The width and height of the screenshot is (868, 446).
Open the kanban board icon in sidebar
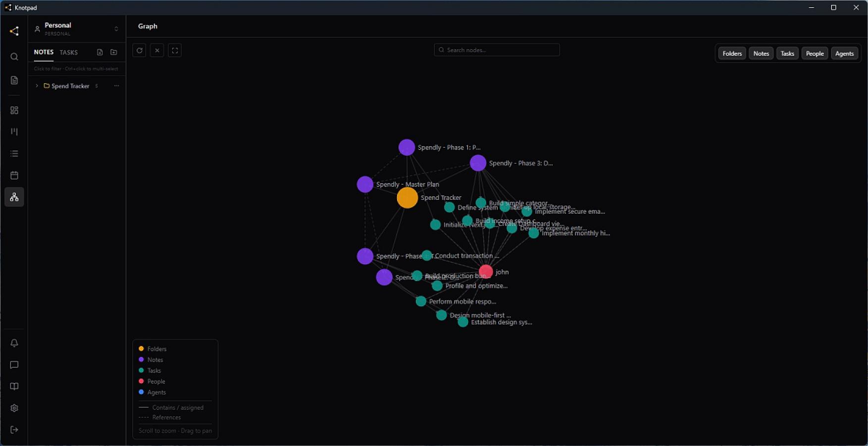tap(14, 132)
